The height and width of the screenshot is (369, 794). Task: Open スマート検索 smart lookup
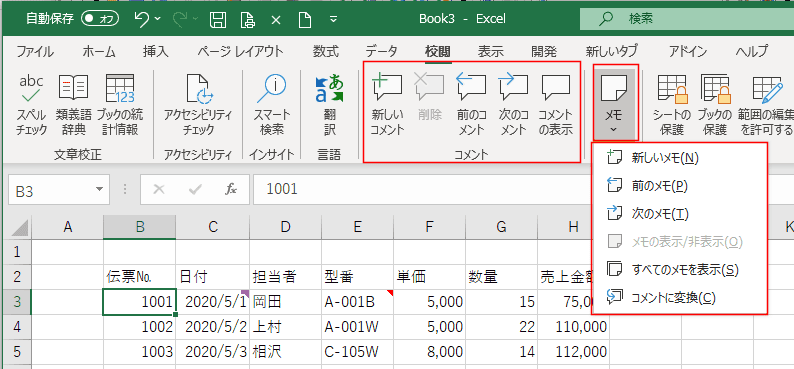pyautogui.click(x=272, y=105)
